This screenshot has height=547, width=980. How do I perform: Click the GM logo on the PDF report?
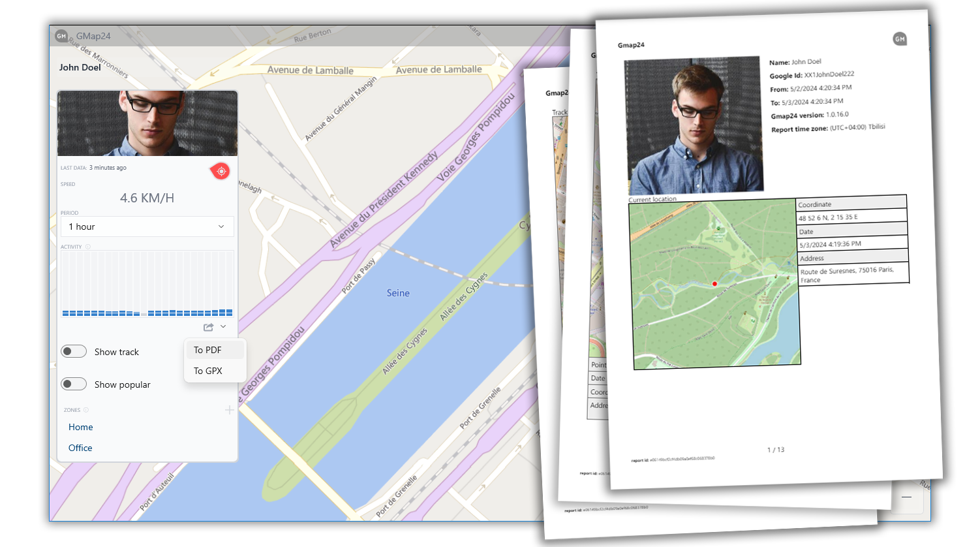coord(900,39)
